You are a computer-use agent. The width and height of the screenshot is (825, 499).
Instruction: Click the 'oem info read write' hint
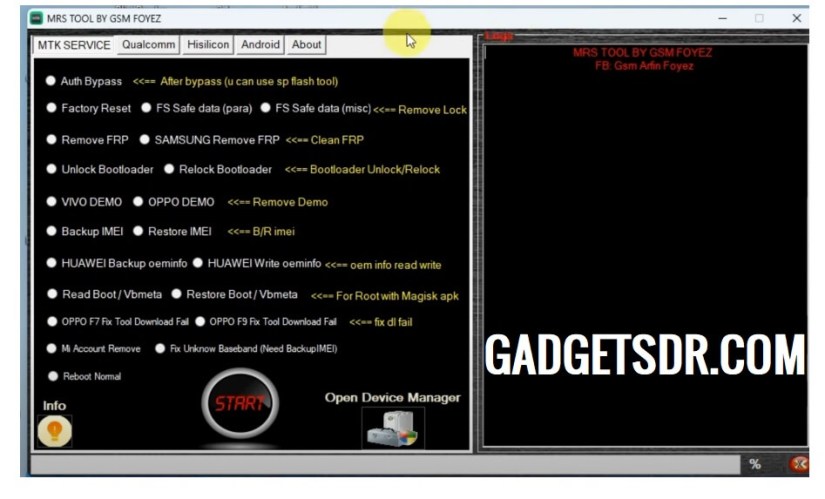coord(396,265)
